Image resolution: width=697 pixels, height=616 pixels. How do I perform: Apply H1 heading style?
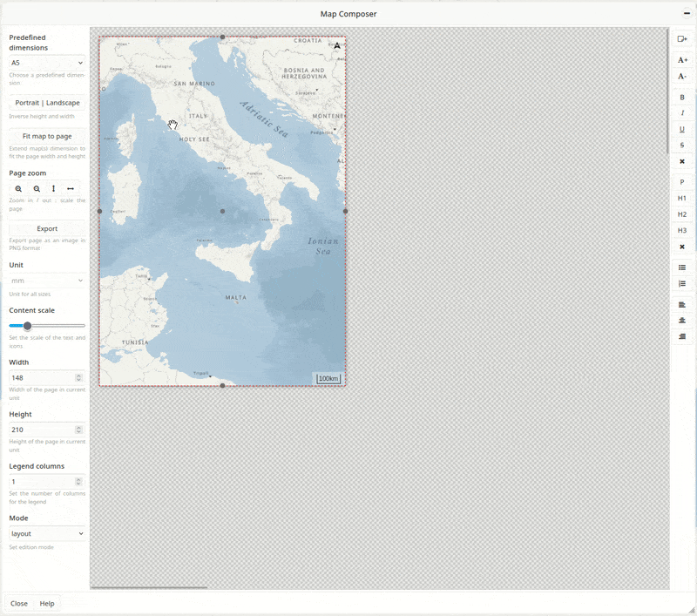coord(682,197)
